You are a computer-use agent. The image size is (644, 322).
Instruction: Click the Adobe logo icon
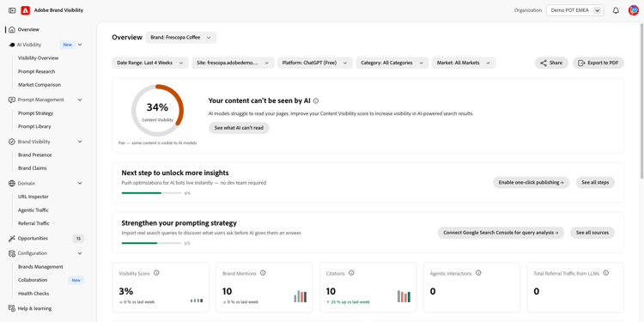point(26,10)
